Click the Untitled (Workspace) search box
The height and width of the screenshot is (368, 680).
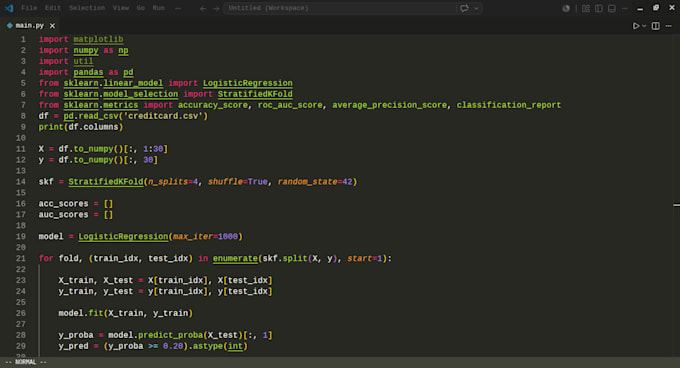[x=340, y=8]
